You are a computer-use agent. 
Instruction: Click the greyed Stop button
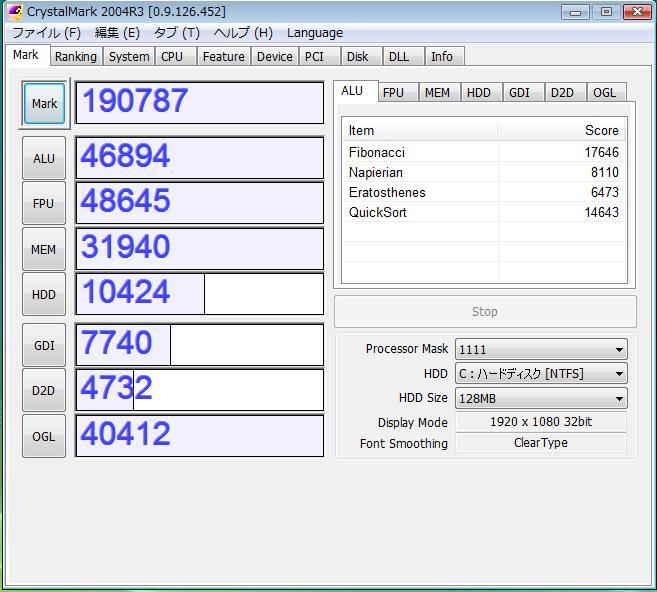point(485,312)
